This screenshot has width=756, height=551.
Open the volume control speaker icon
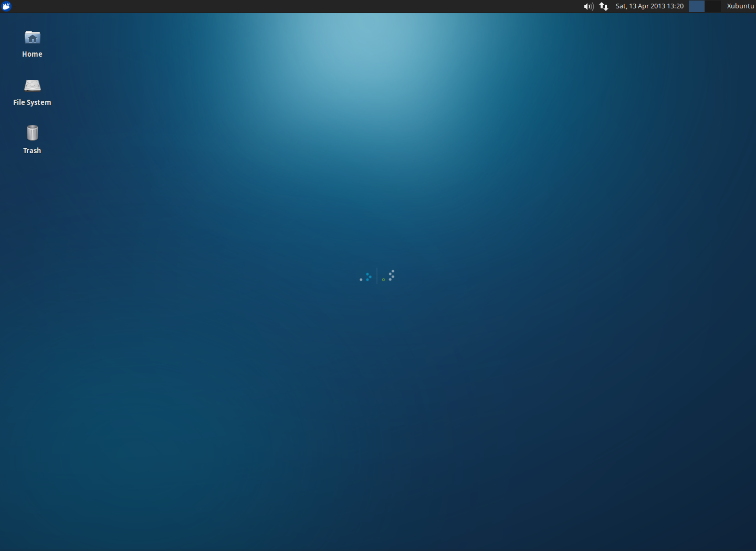pos(589,6)
